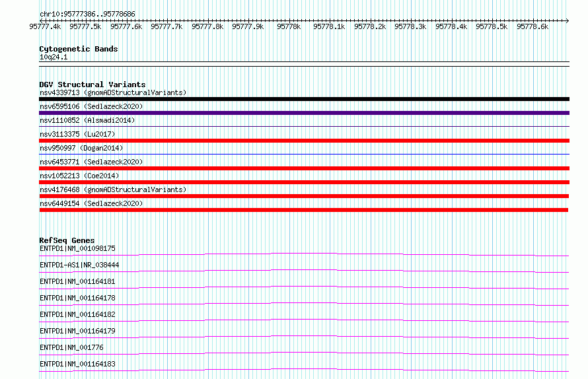The width and height of the screenshot is (588, 379).
Task: Open variant nsv6453771 (Sedlazeck2020) label
Action: pyautogui.click(x=91, y=162)
